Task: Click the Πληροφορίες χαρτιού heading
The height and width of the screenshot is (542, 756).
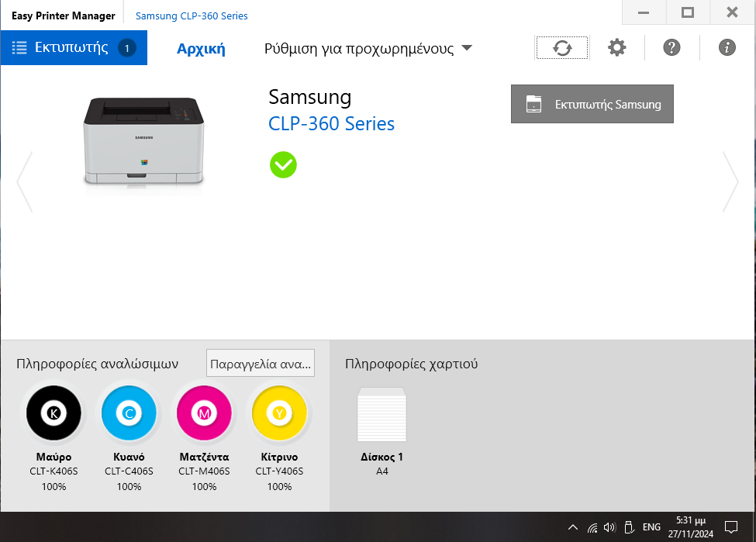Action: point(411,364)
